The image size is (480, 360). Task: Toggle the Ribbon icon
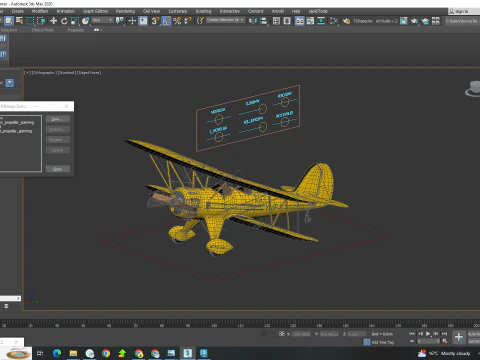pyautogui.click(x=300, y=21)
